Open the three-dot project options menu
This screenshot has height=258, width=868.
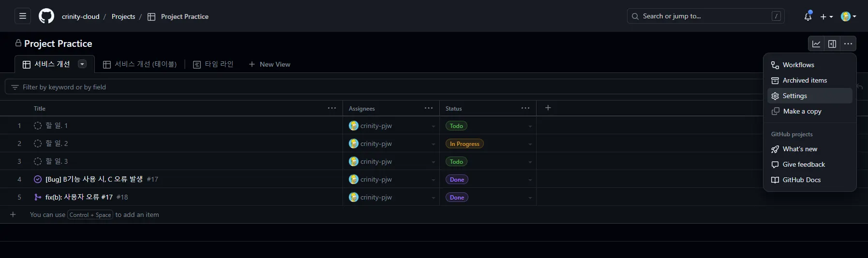pyautogui.click(x=848, y=44)
